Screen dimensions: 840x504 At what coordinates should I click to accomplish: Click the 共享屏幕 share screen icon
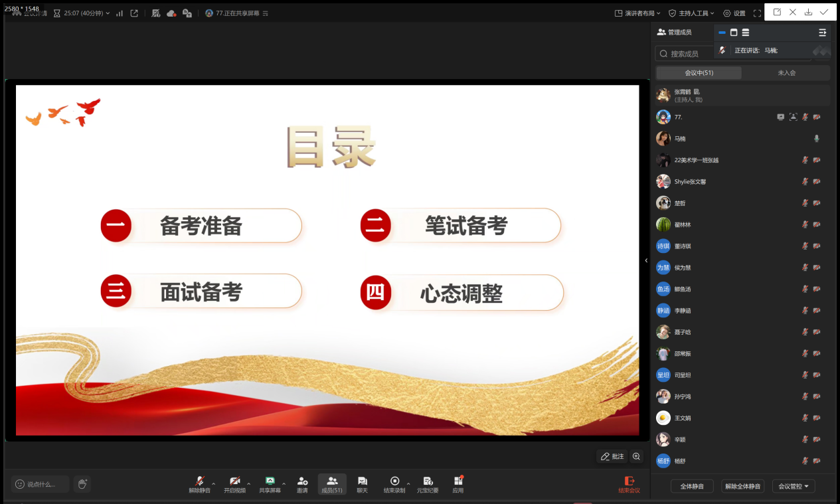(270, 484)
